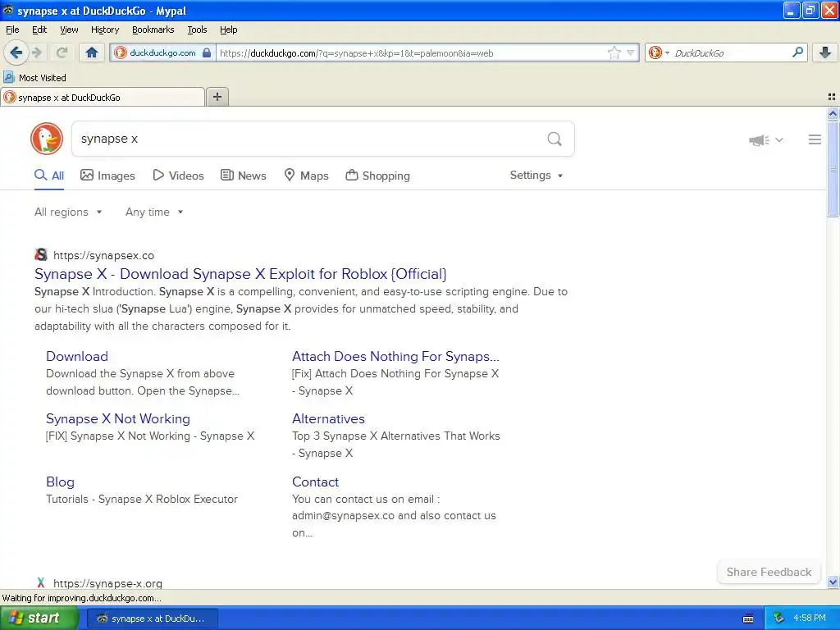
Task: Switch to Shopping results
Action: tap(377, 176)
